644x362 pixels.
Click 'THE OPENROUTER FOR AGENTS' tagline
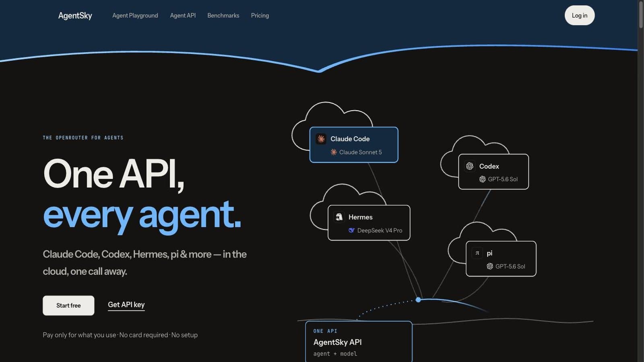tap(83, 138)
